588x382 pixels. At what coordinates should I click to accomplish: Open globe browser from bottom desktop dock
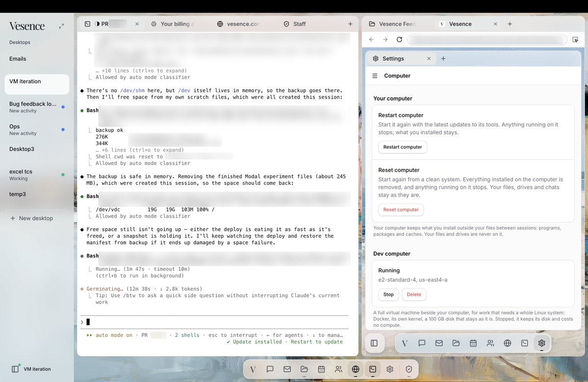(x=356, y=369)
